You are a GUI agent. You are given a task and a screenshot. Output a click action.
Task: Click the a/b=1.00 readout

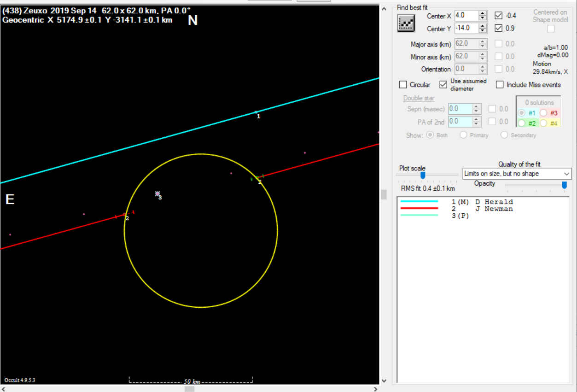click(556, 47)
